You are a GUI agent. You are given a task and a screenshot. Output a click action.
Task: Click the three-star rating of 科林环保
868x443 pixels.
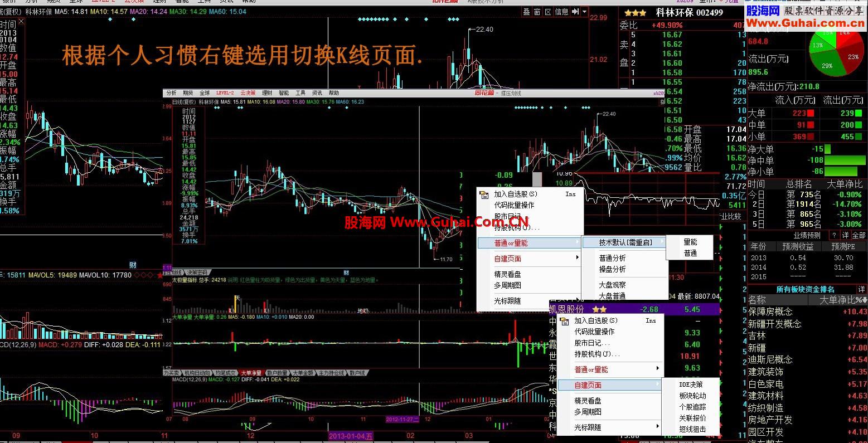[635, 12]
